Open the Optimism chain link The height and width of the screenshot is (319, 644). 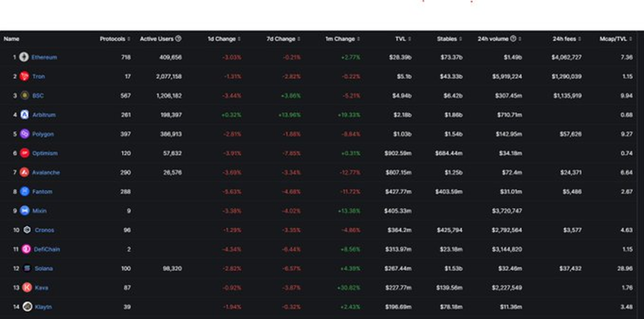45,153
